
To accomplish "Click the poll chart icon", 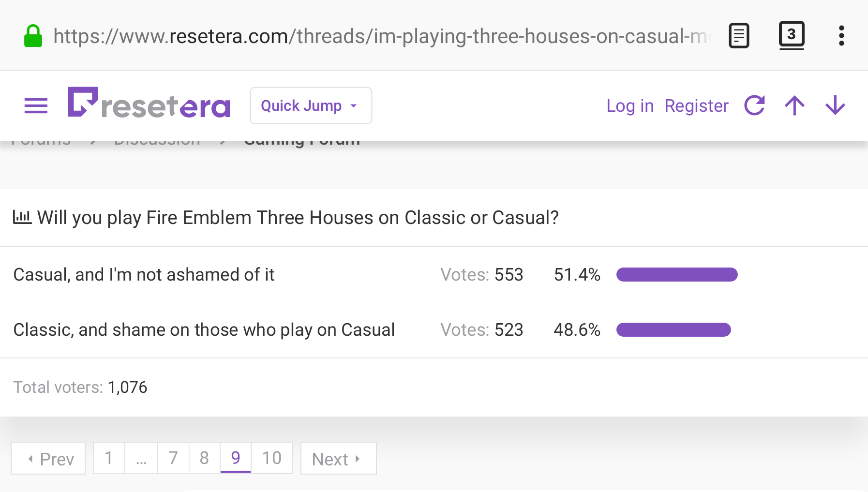I will pos(22,217).
